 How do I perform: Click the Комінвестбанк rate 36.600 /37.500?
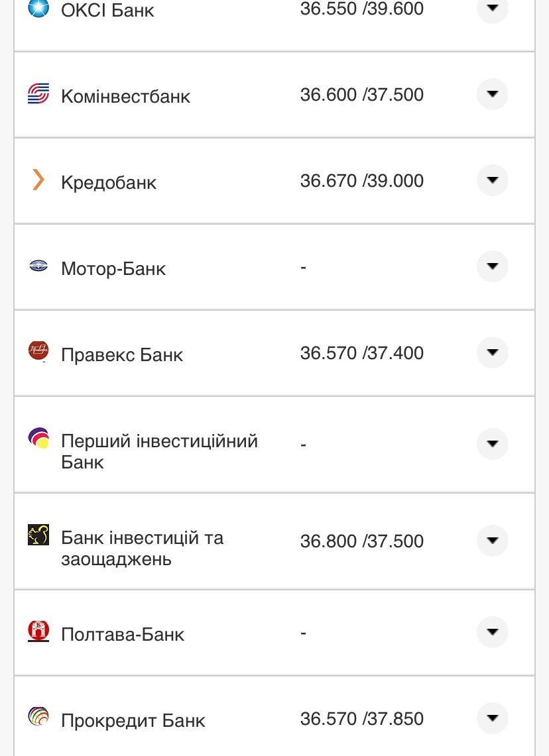[x=361, y=95]
